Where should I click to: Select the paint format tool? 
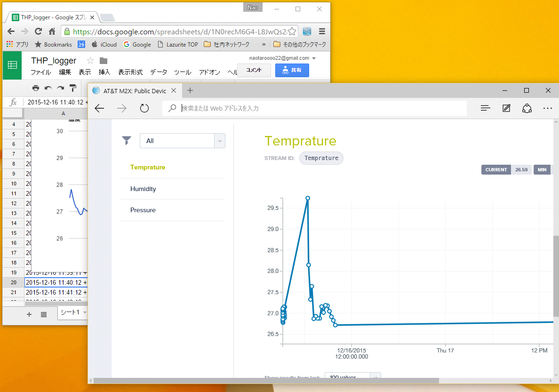point(73,88)
